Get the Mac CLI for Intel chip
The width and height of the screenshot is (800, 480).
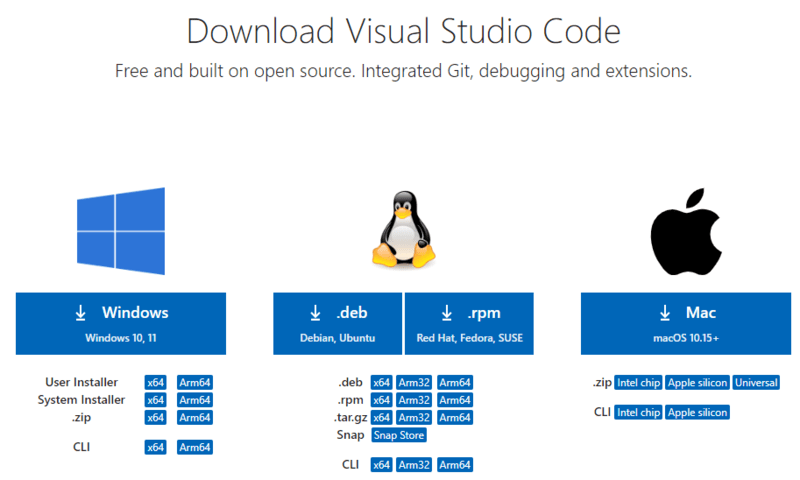pos(638,412)
